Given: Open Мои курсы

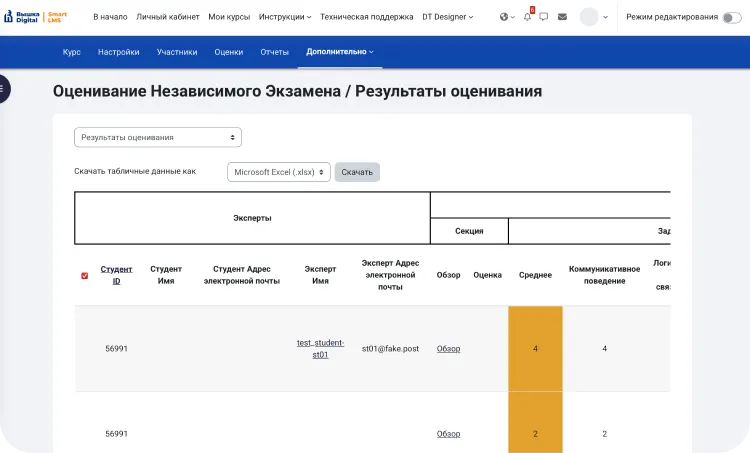Looking at the screenshot, I should point(229,17).
